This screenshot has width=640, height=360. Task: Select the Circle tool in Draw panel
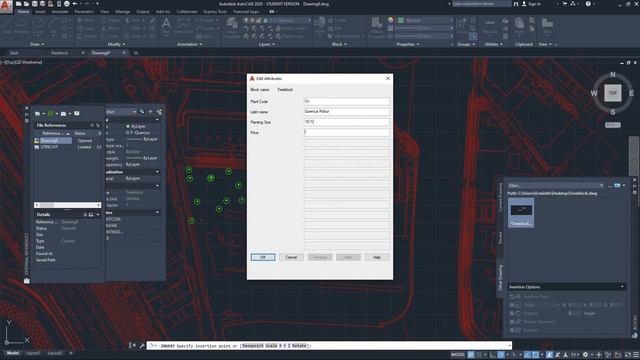click(38, 25)
